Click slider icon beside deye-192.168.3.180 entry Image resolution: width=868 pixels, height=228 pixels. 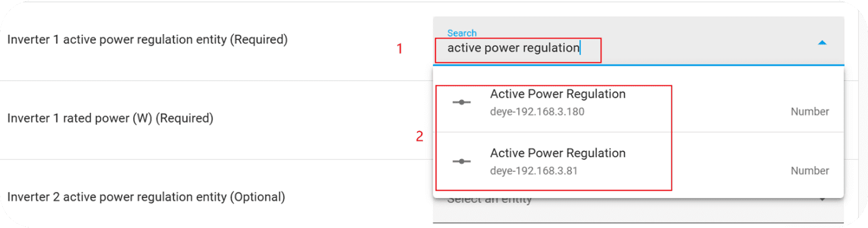click(x=461, y=102)
